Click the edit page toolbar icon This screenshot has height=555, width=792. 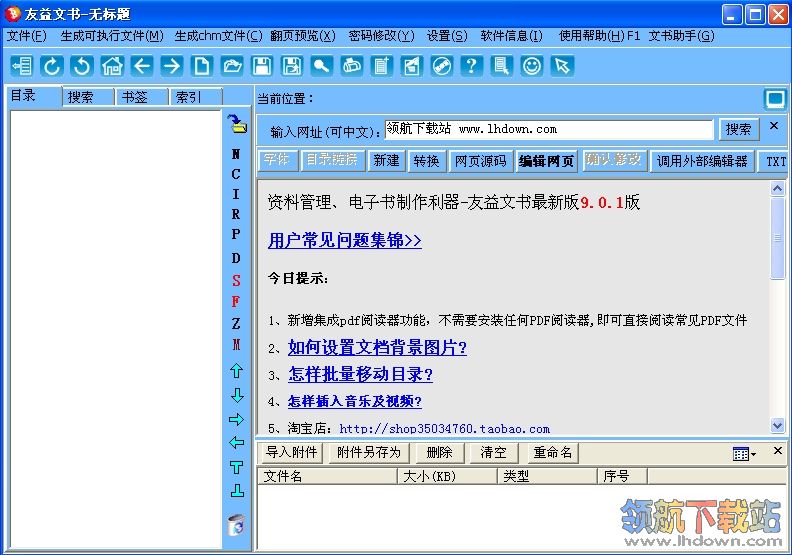click(412, 66)
